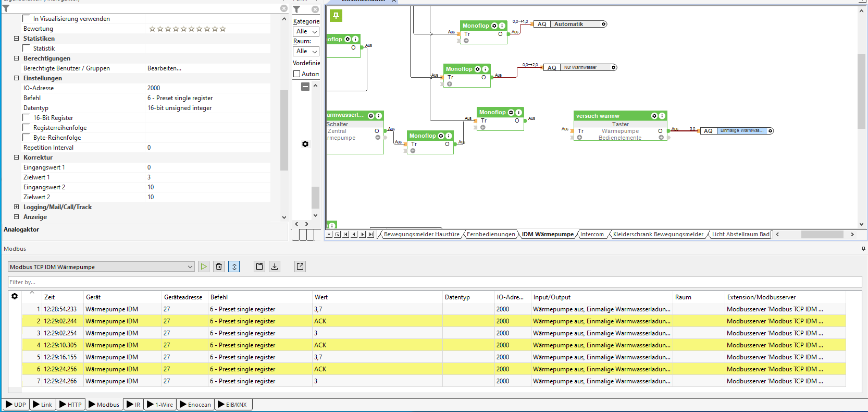This screenshot has height=412, width=868.
Task: Click Bearbeiten... for Berechtigte Benutzer
Action: [165, 68]
